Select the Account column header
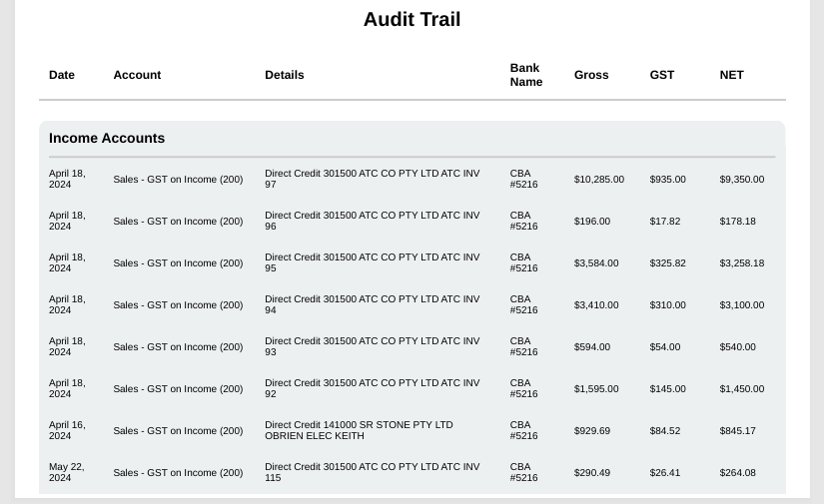The width and height of the screenshot is (824, 504). point(137,75)
